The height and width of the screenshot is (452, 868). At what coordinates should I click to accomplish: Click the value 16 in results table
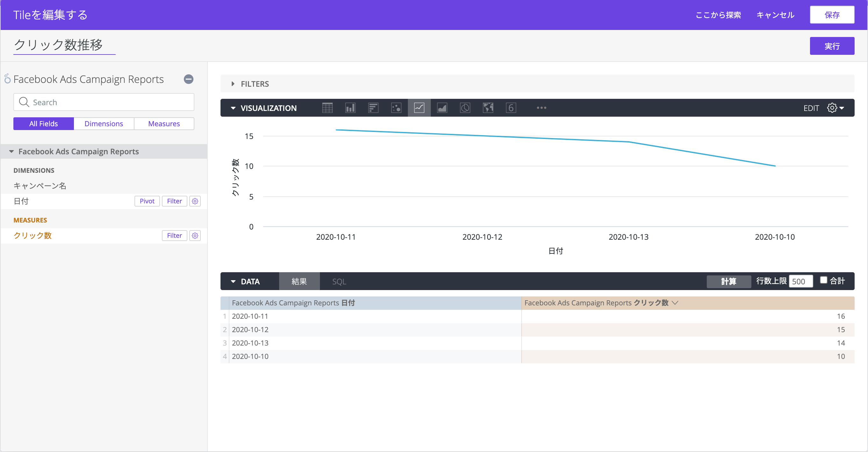pyautogui.click(x=840, y=316)
